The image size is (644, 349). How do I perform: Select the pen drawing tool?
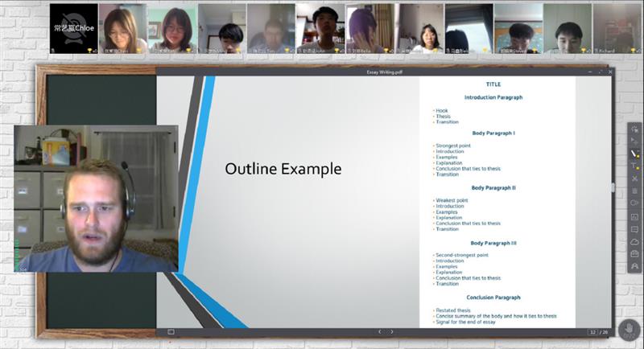634,153
